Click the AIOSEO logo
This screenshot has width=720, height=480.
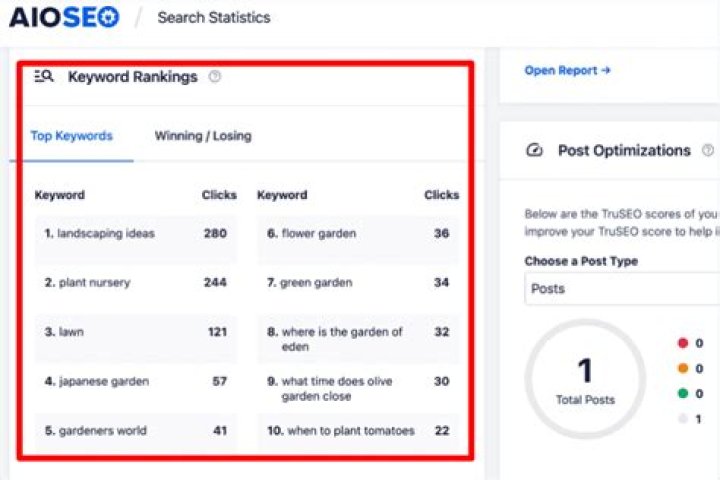click(64, 17)
